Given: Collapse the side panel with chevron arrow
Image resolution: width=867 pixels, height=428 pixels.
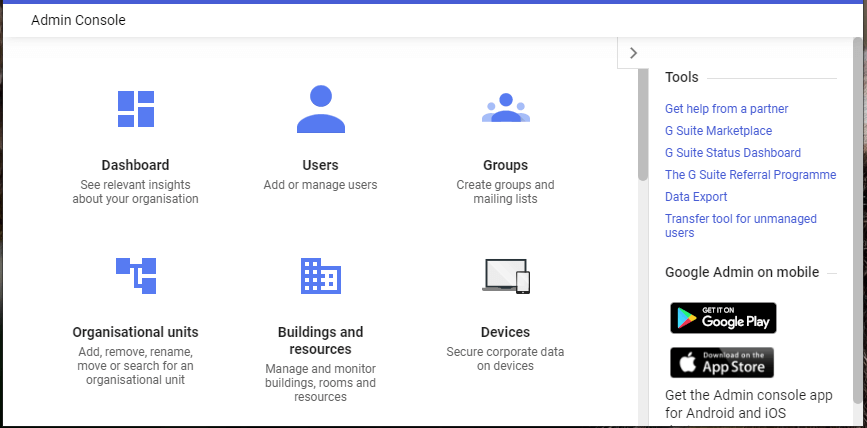Looking at the screenshot, I should point(634,53).
